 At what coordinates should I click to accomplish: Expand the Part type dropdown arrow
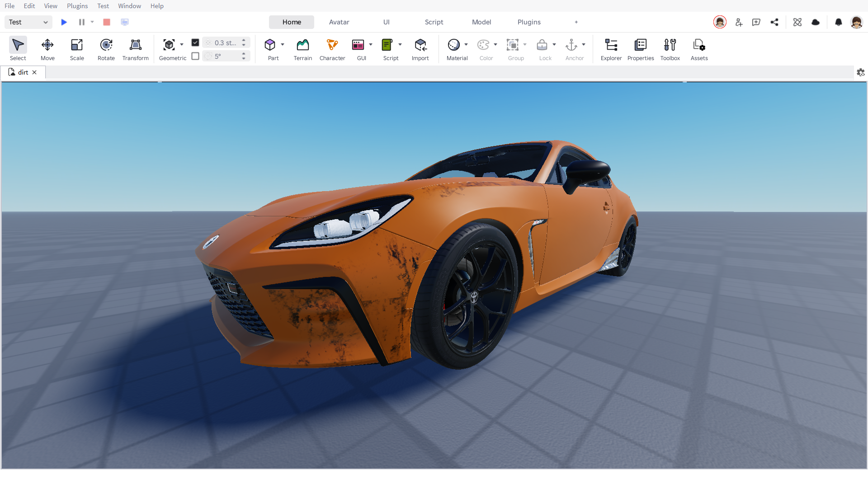click(x=283, y=44)
